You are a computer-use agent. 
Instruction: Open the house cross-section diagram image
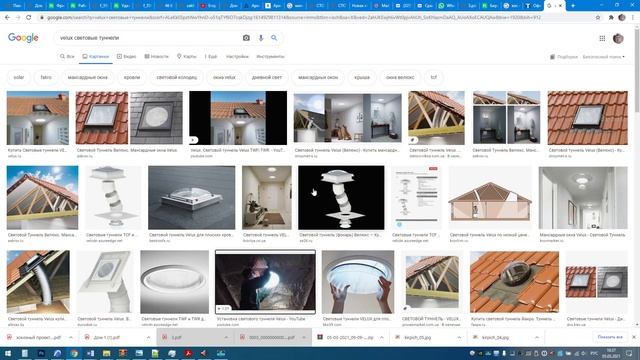(x=490, y=198)
